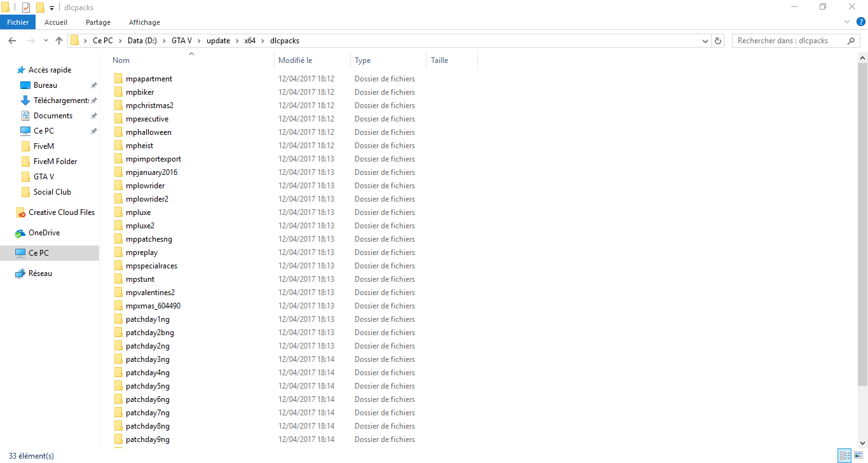The height and width of the screenshot is (463, 868).
Task: Open the mpapartment folder icon
Action: tap(118, 79)
